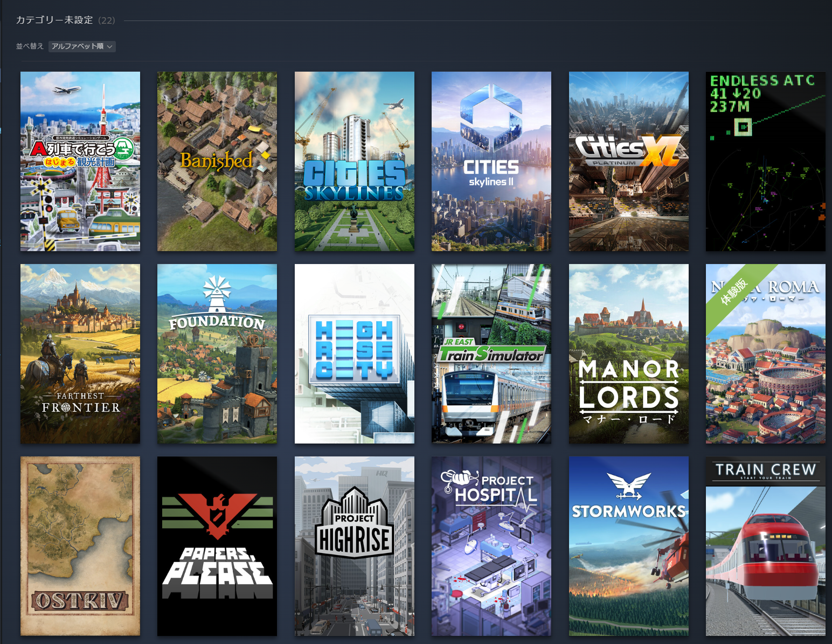Select the Papers, Please game cover
The width and height of the screenshot is (832, 644).
tap(217, 546)
